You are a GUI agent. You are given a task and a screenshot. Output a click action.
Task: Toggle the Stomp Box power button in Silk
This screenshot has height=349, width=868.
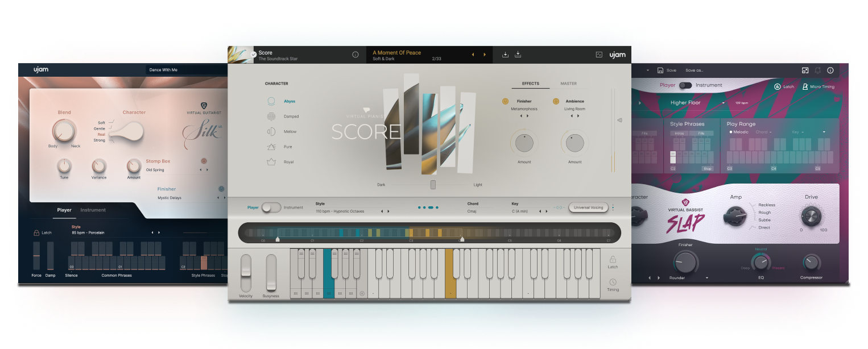(204, 161)
